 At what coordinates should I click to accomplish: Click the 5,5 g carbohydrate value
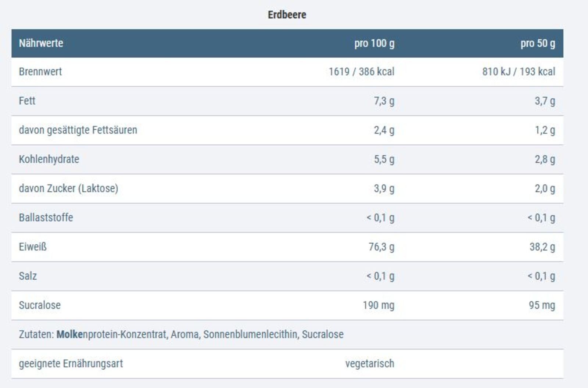click(x=384, y=159)
